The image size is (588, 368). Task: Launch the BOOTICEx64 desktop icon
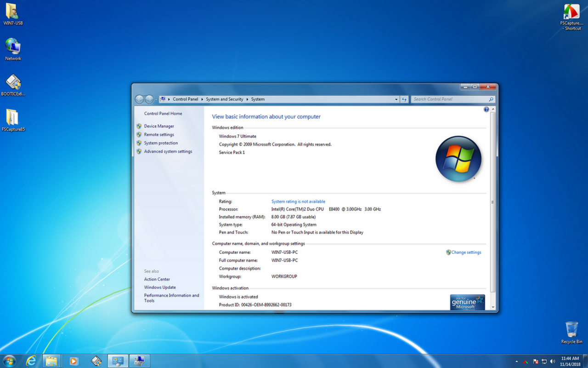tap(13, 85)
